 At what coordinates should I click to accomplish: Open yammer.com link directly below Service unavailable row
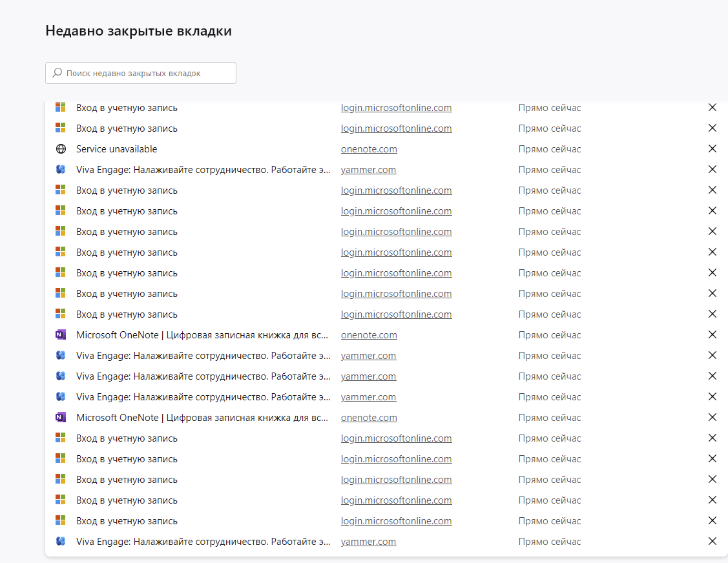coord(368,169)
